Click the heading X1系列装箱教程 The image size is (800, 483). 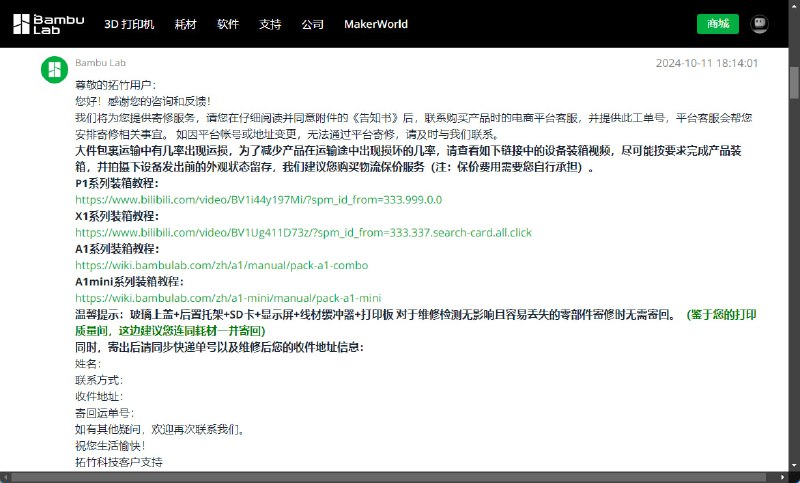[117, 216]
